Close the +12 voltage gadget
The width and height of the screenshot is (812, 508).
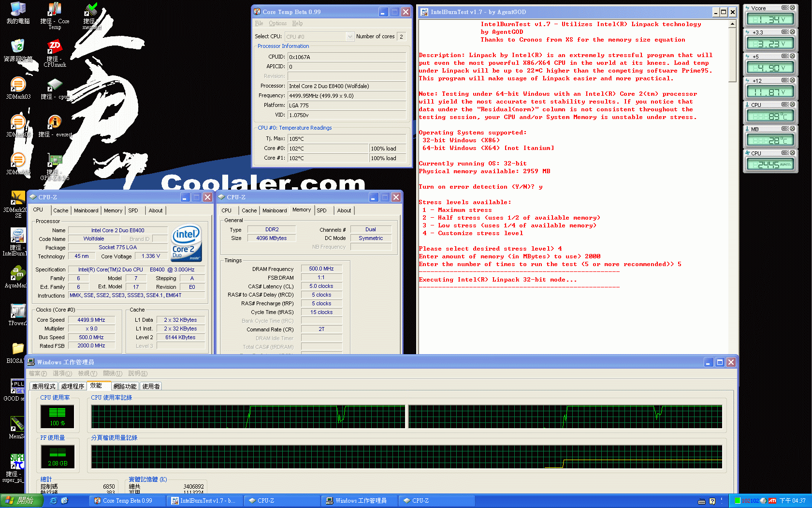[792, 80]
